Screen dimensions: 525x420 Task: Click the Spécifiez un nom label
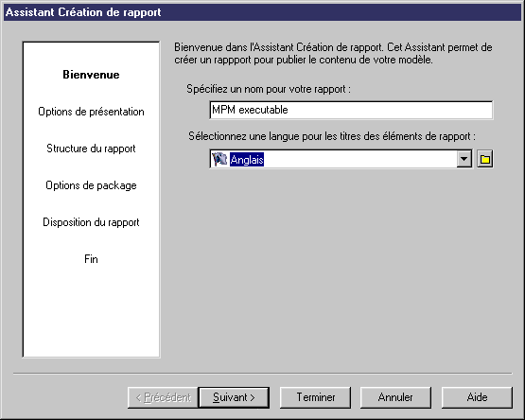269,89
